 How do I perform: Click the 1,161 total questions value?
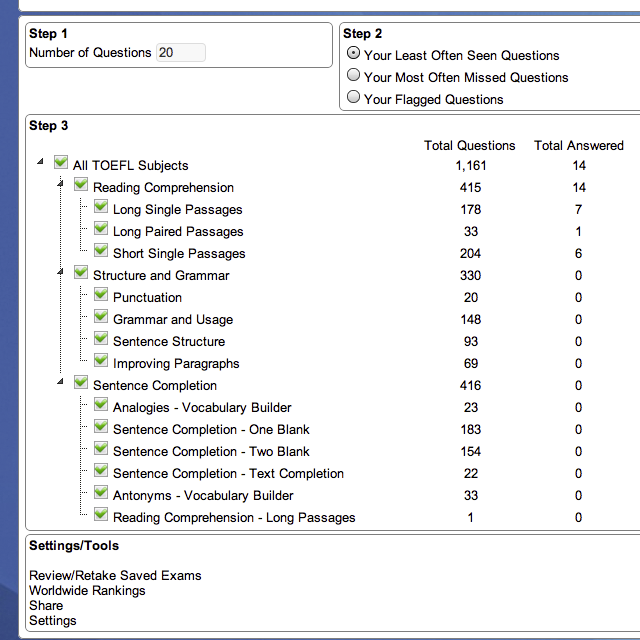pyautogui.click(x=471, y=166)
